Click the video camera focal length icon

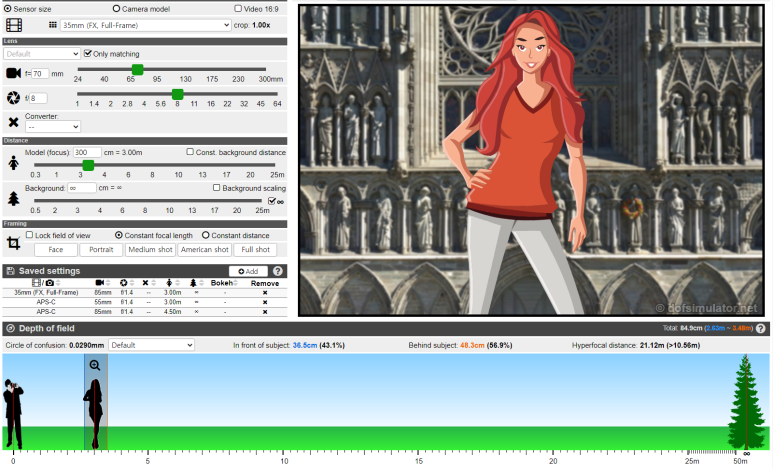point(13,73)
